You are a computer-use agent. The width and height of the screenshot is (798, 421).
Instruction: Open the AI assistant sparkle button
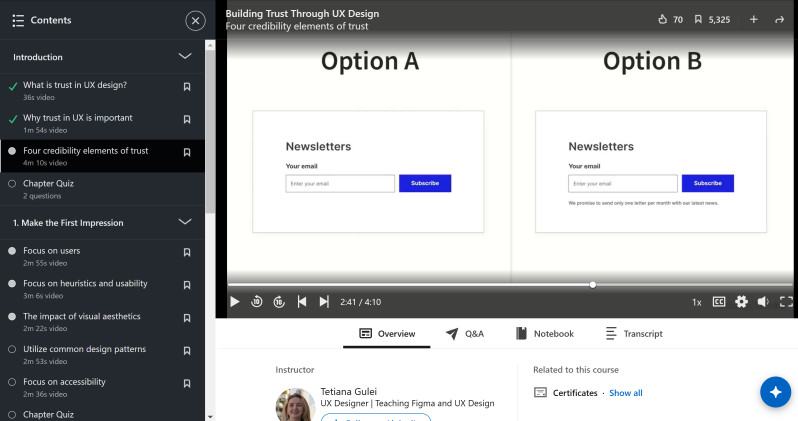pos(775,392)
